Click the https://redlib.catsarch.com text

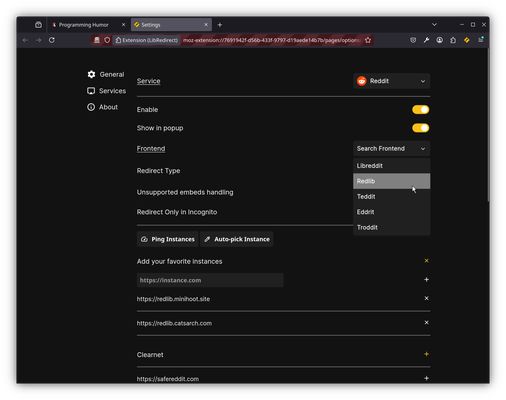click(x=174, y=323)
